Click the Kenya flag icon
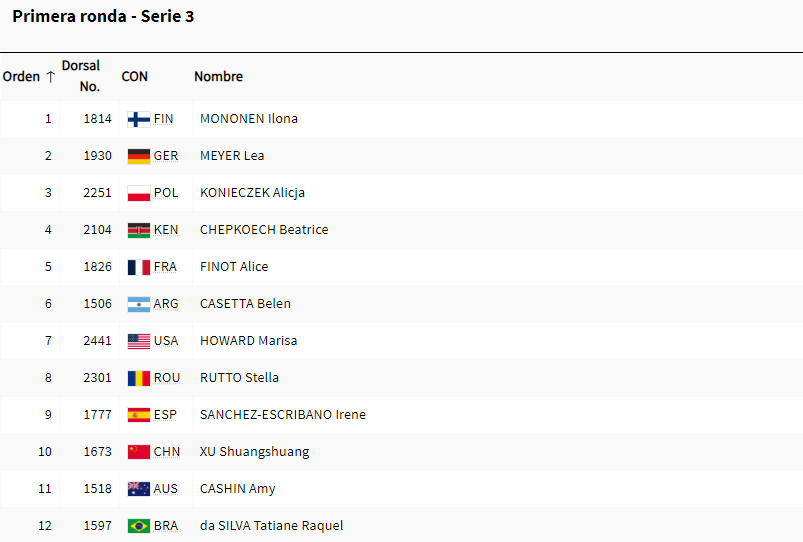Screen dimensions: 803x542 tap(139, 230)
